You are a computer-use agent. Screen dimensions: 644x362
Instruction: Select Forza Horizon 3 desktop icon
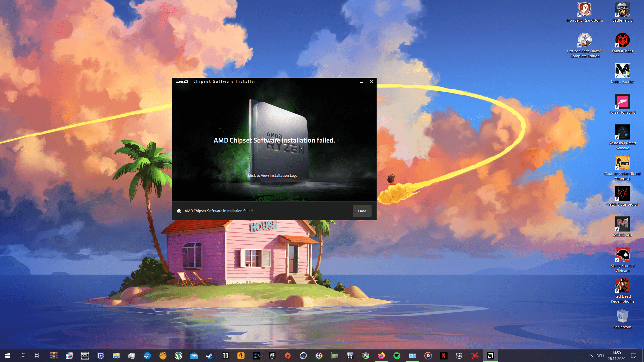pos(622,105)
